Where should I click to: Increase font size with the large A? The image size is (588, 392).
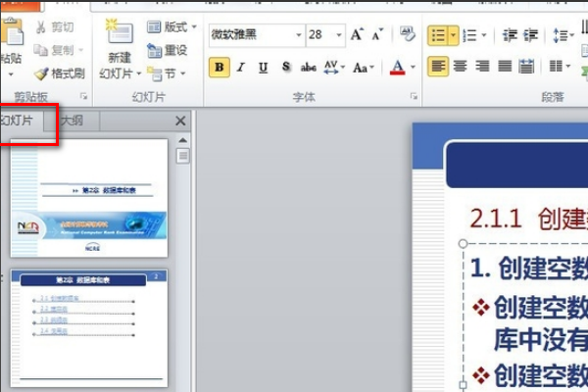[357, 34]
